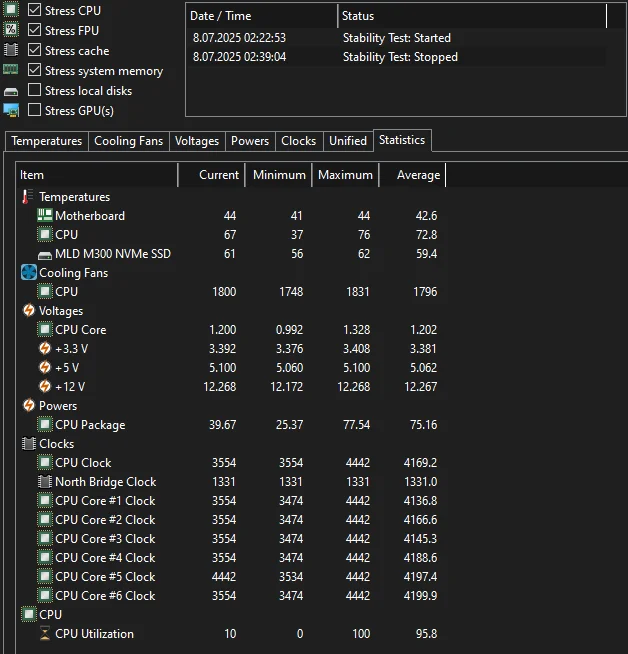Click the Motherboard sensor icon
Image resolution: width=628 pixels, height=654 pixels.
tap(45, 216)
